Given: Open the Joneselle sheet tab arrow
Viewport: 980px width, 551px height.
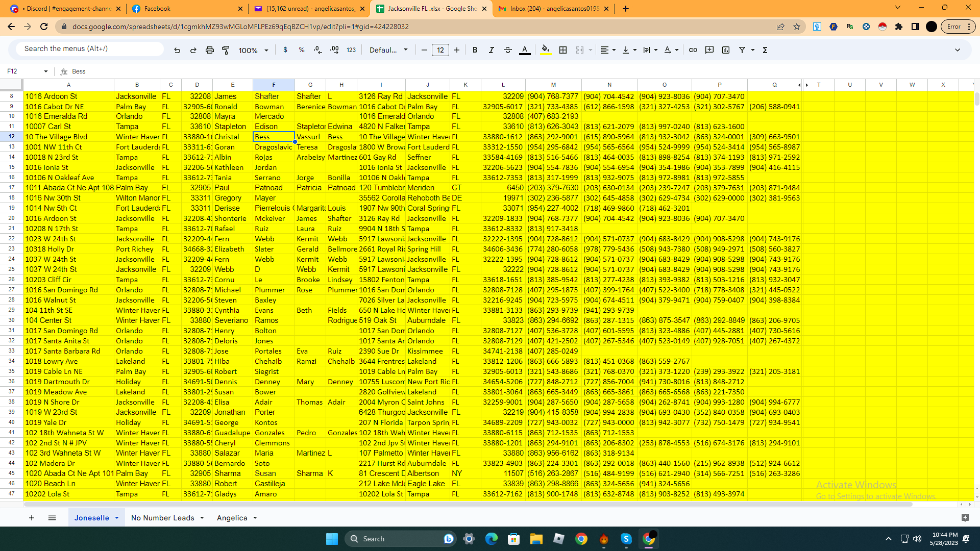Looking at the screenshot, I should tap(117, 518).
